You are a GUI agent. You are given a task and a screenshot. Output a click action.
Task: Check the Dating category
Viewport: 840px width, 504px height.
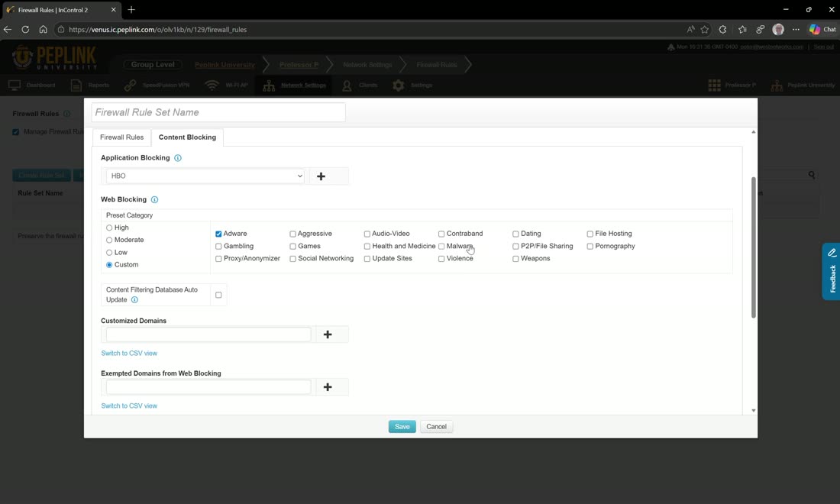click(x=515, y=234)
